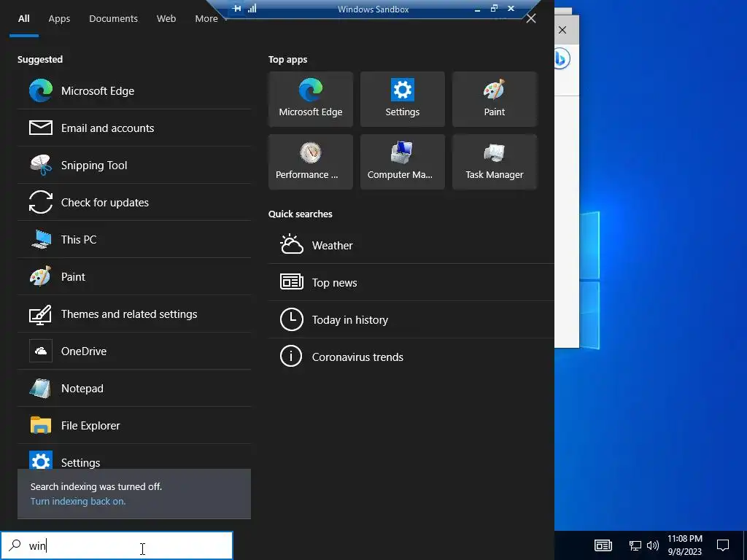Click the signal strength icon on Sandbox bar

(x=252, y=8)
